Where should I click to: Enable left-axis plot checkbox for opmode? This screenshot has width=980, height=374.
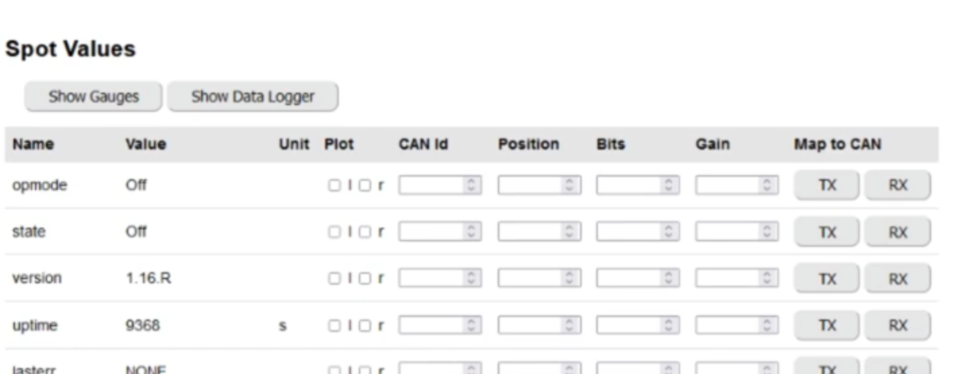[334, 186]
